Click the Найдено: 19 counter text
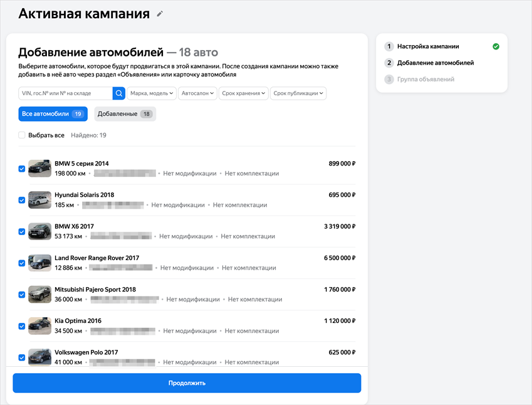Screen dimensions: 532x405 (x=88, y=135)
